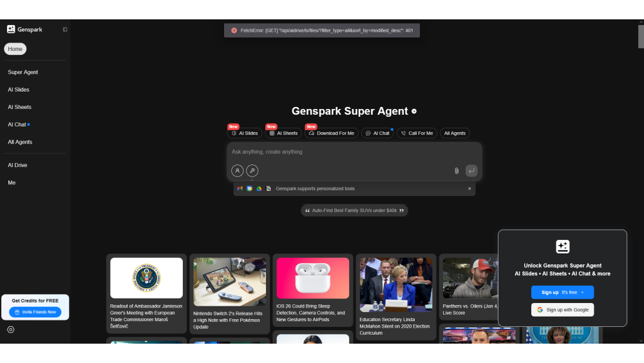The height and width of the screenshot is (363, 644).
Task: Open AI Chat from the sidebar
Action: 17,124
